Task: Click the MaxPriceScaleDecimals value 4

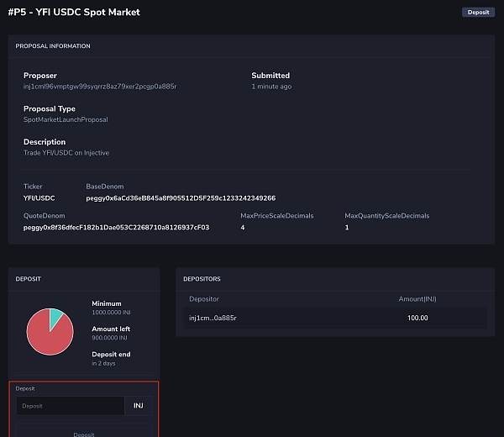Action: (243, 228)
